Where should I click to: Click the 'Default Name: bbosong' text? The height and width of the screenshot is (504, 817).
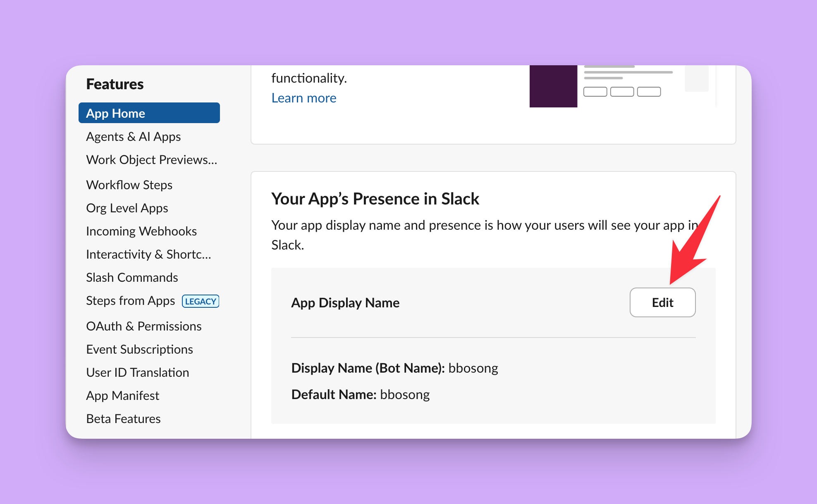pyautogui.click(x=361, y=394)
